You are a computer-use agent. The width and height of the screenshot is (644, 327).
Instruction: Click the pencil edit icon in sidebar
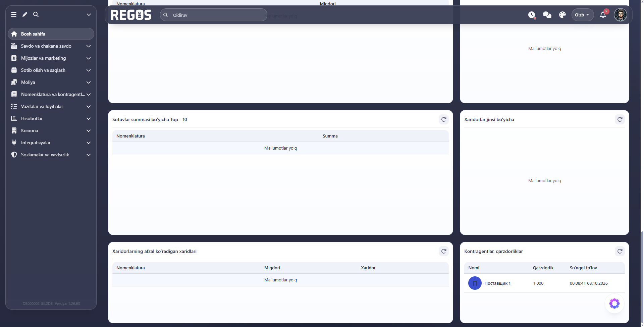click(25, 14)
